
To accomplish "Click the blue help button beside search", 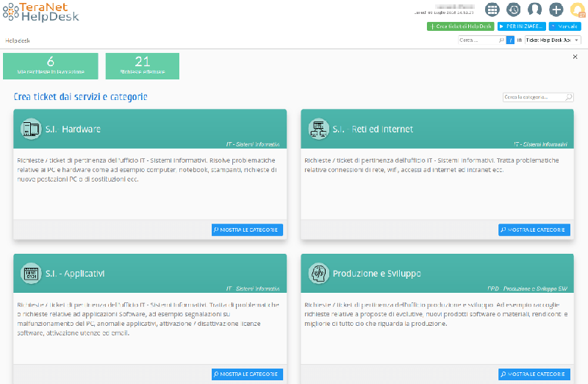I will coord(510,40).
